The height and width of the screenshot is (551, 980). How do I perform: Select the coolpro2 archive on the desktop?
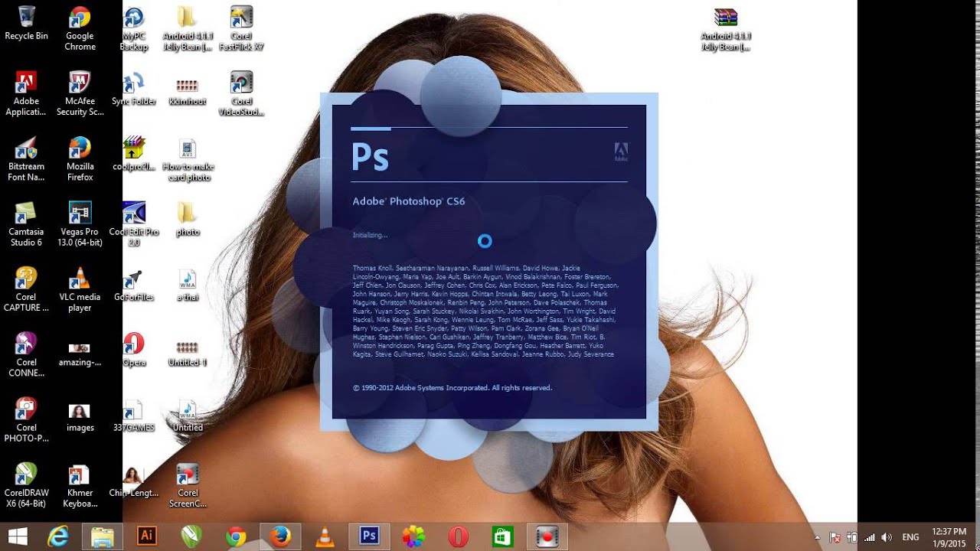(134, 155)
